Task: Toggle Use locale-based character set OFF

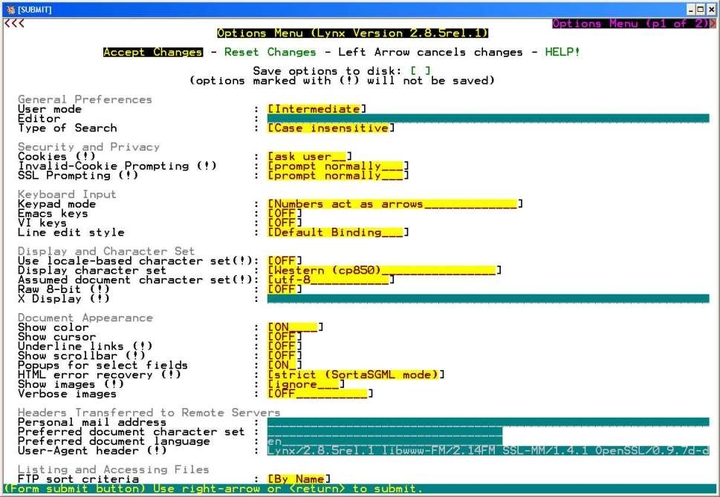Action: pos(285,261)
